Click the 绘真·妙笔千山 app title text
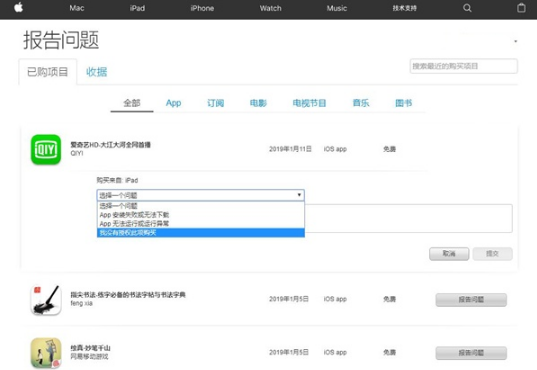The height and width of the screenshot is (370, 537). tap(90, 348)
